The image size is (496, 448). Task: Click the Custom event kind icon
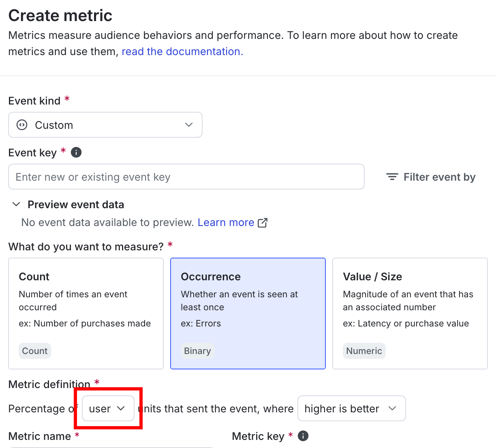[x=21, y=125]
